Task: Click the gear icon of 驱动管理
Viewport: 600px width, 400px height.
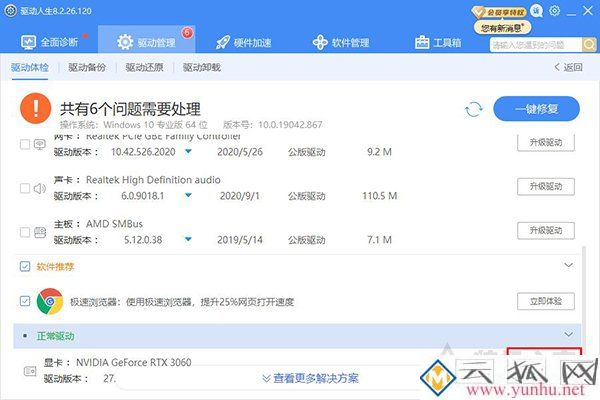Action: 125,42
